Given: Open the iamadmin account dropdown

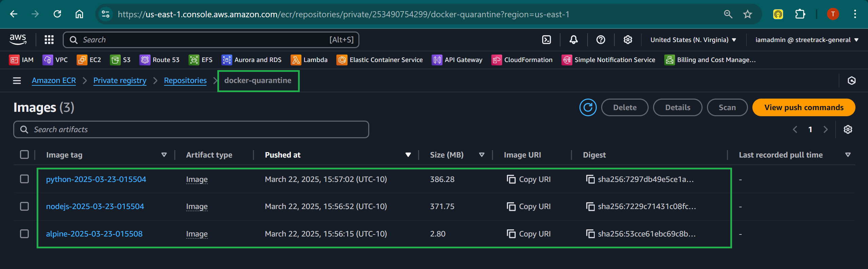Looking at the screenshot, I should [x=807, y=40].
